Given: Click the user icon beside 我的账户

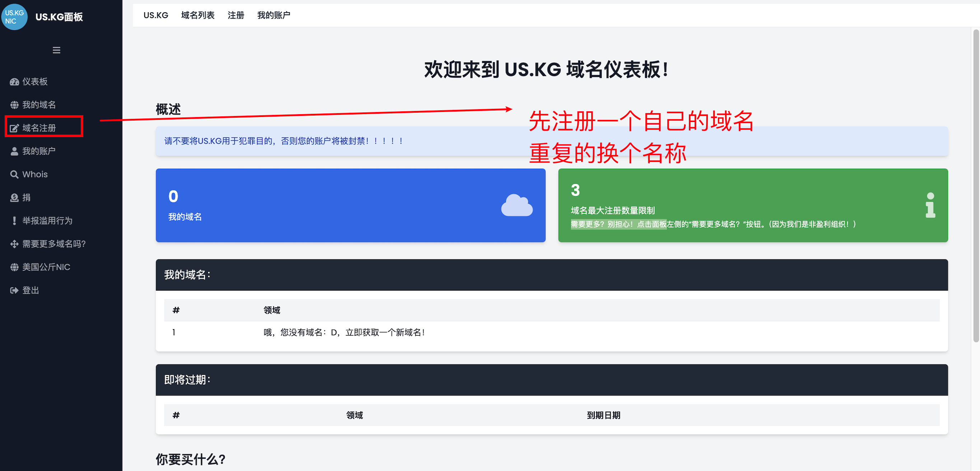Looking at the screenshot, I should 14,151.
